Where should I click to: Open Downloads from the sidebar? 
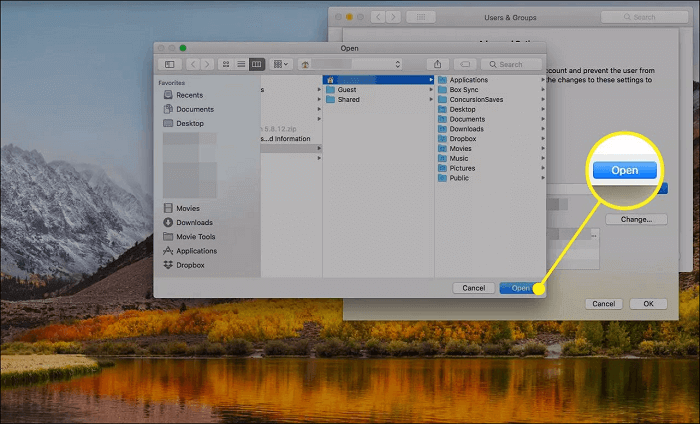[x=194, y=222]
